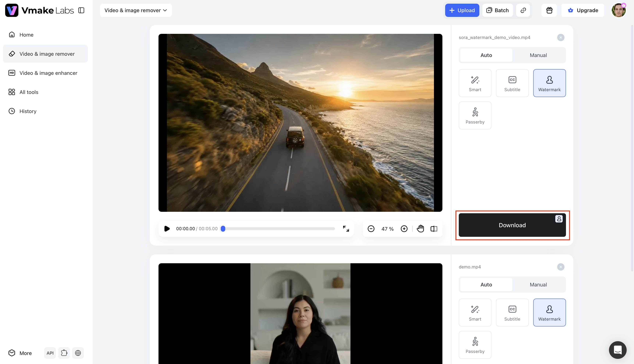This screenshot has height=364, width=634.
Task: Select Passerby mode for demo.mp4
Action: point(475,345)
